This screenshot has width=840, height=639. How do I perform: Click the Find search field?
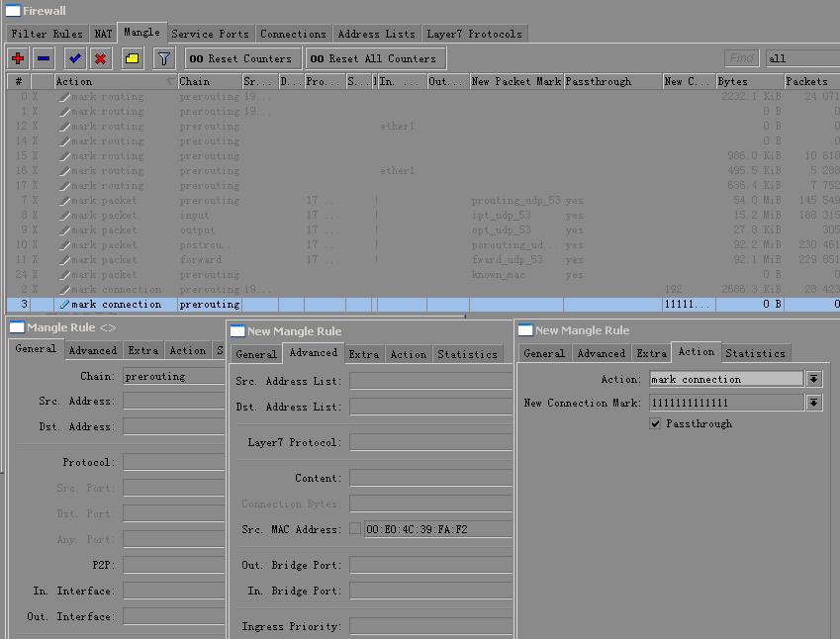click(741, 58)
